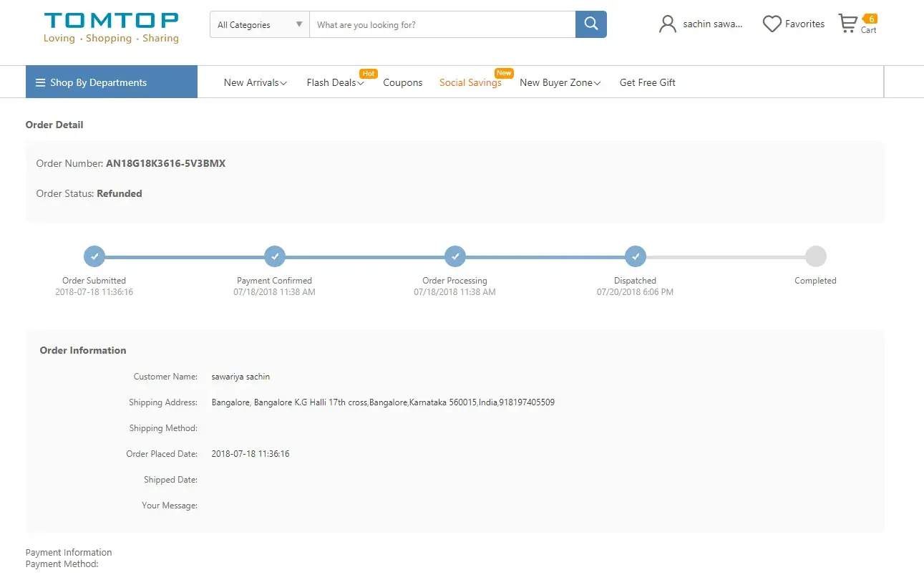The width and height of the screenshot is (924, 580).
Task: Click the Shop By Departments hamburger icon
Action: 41,82
